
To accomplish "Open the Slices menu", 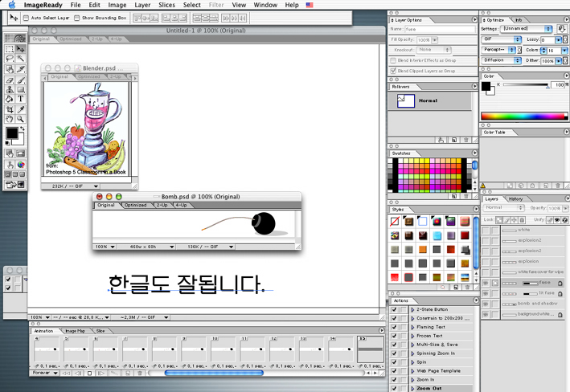I will tap(166, 5).
